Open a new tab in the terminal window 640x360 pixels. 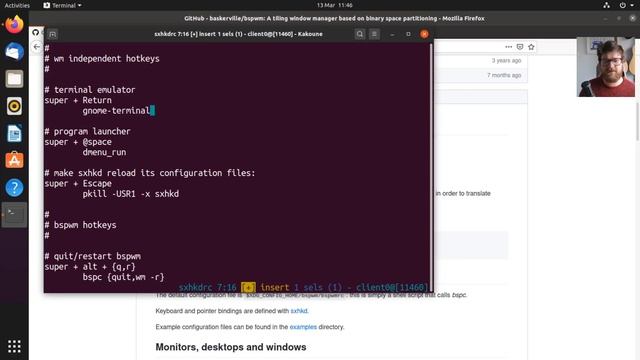pyautogui.click(x=52, y=34)
